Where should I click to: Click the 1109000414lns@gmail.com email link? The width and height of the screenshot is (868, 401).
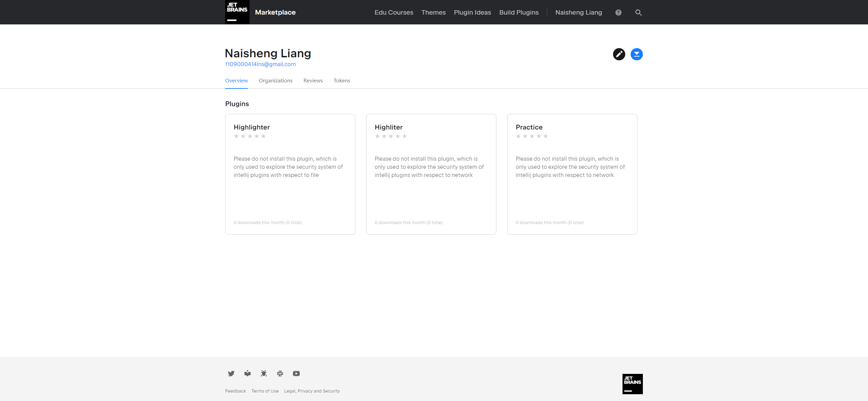[260, 64]
